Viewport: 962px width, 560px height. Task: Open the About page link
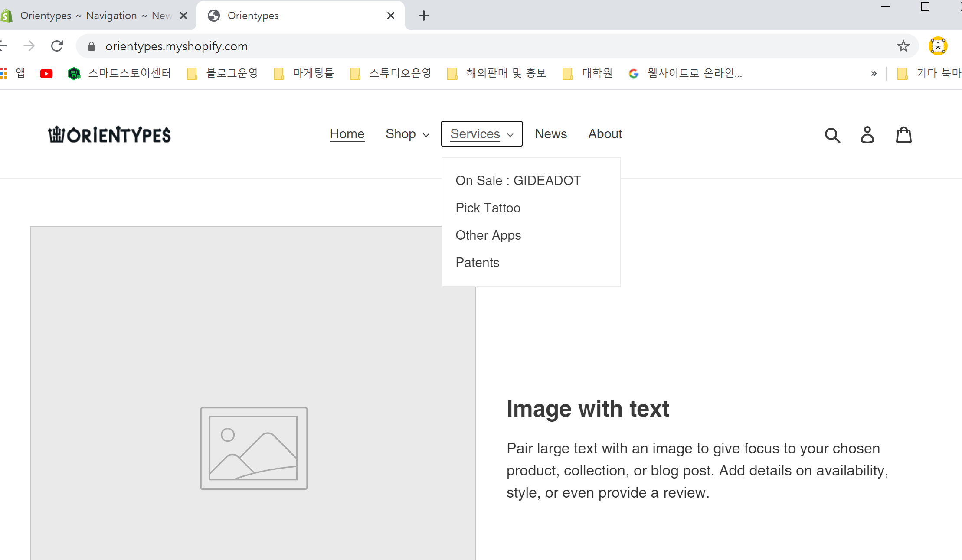(x=605, y=134)
